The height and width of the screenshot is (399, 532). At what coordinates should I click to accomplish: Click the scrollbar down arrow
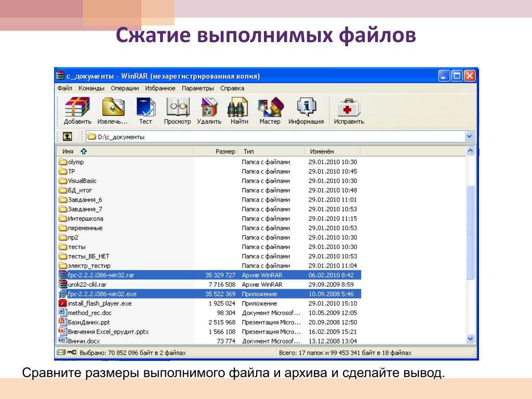470,339
